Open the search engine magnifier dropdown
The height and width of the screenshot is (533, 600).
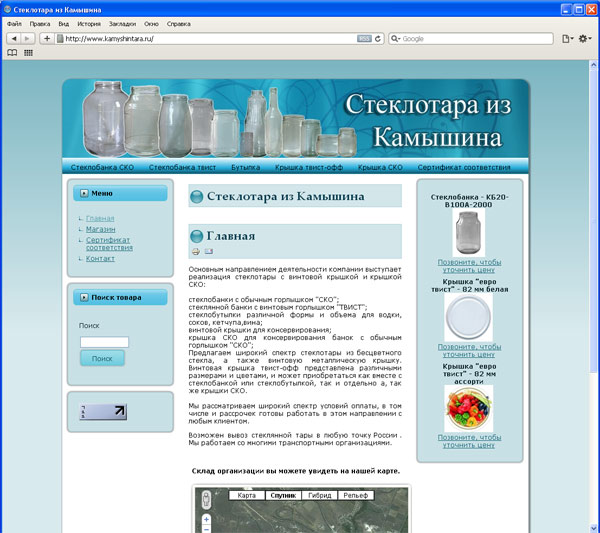point(396,39)
